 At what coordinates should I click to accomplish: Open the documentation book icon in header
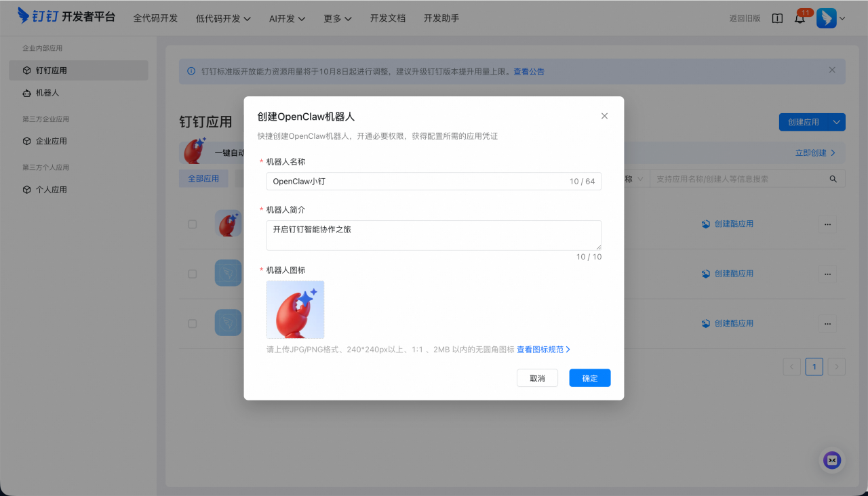coord(777,18)
